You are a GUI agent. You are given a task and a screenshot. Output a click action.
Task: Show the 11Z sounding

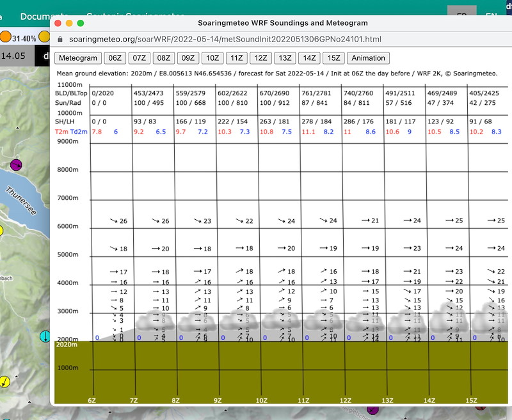click(236, 58)
